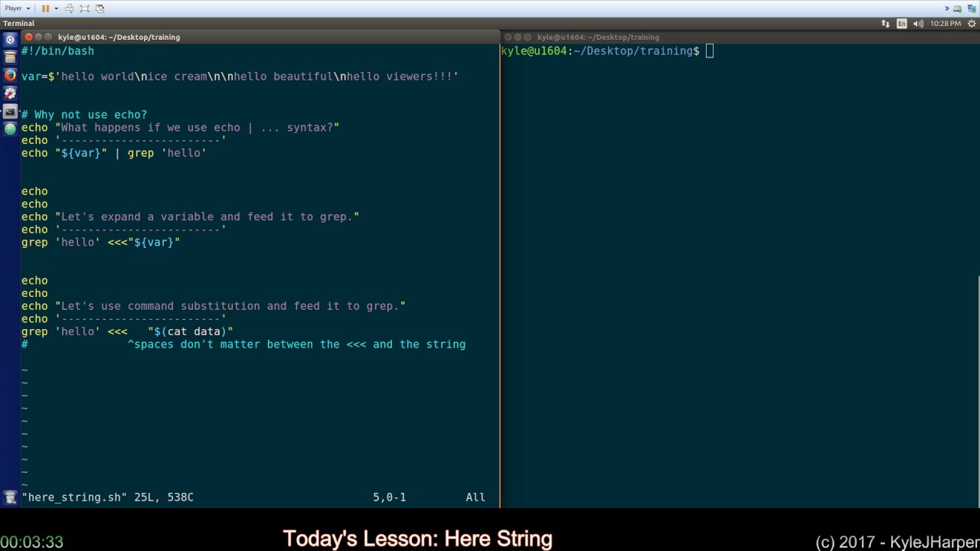980x551 pixels.
Task: Click the '# Why not use echo?' comment
Action: coord(84,115)
